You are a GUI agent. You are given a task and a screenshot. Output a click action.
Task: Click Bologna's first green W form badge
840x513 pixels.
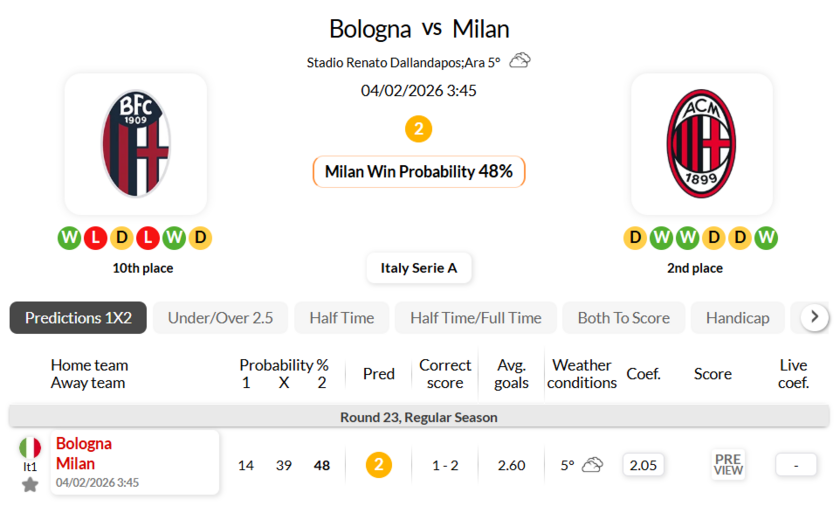point(69,238)
